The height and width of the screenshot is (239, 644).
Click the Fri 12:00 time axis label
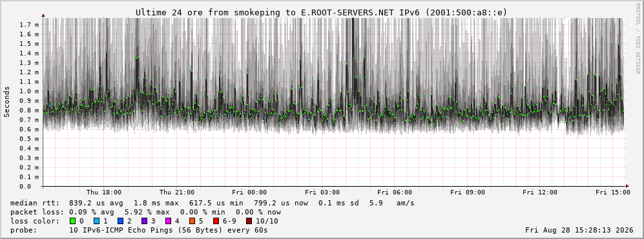click(540, 192)
